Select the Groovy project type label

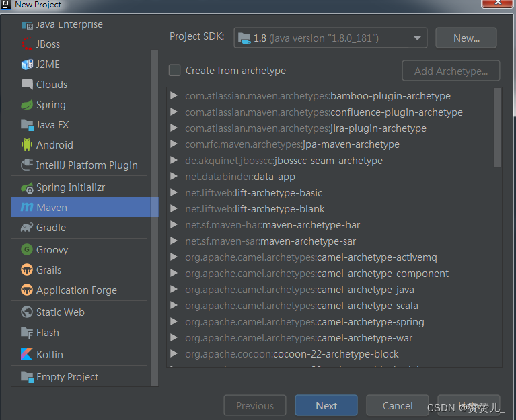point(52,250)
